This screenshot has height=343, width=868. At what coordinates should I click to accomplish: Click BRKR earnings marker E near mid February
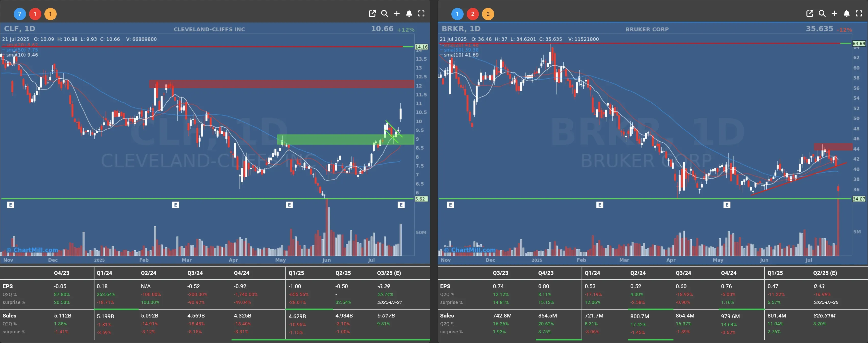[600, 204]
